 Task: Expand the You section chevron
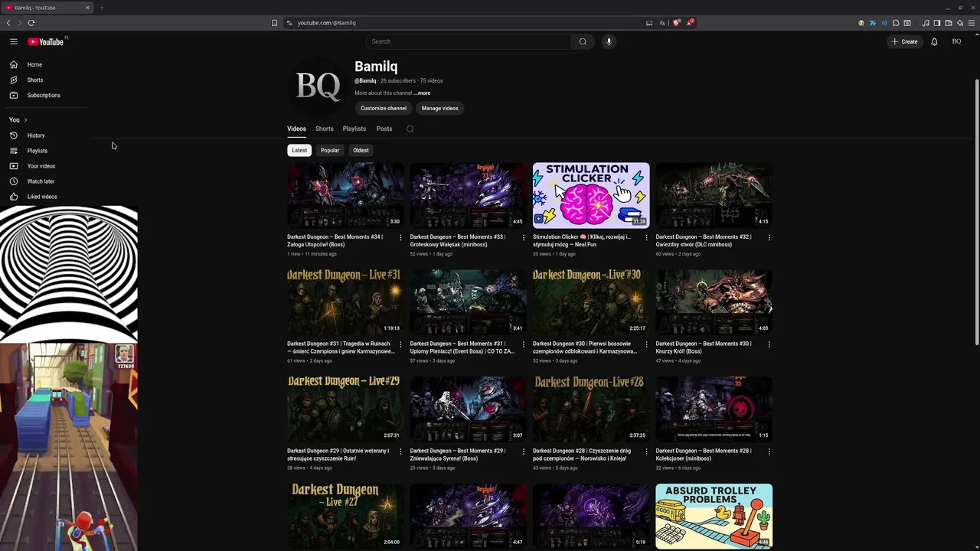tap(25, 119)
